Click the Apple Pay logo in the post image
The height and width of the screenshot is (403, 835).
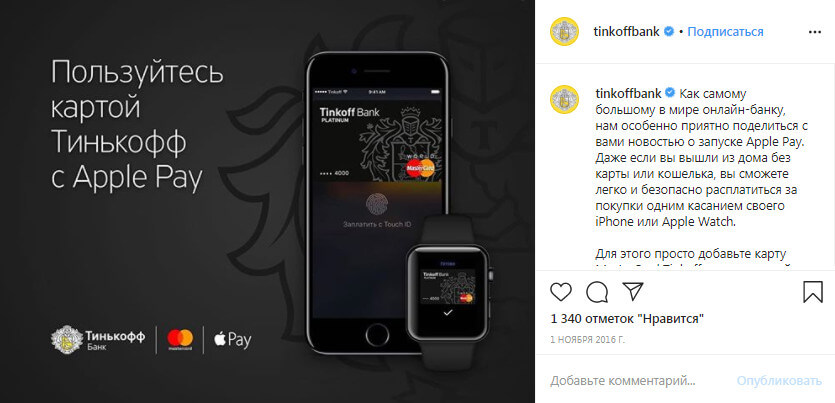232,340
